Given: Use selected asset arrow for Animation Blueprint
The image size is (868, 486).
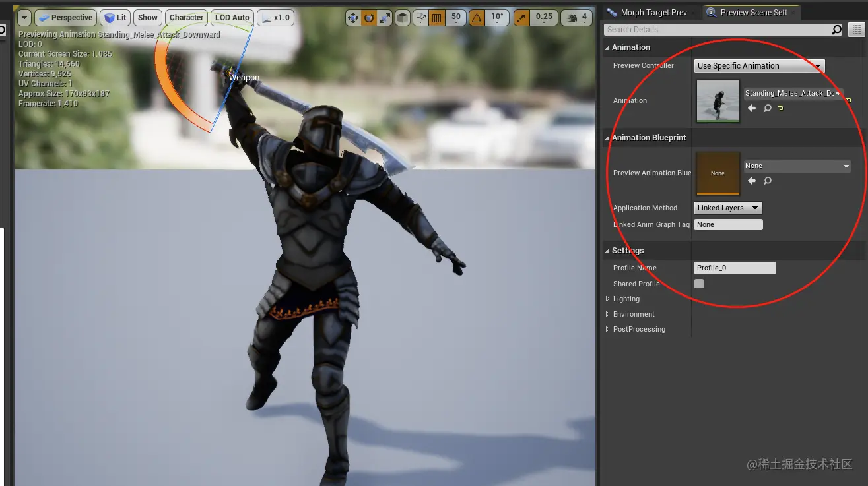Looking at the screenshot, I should coord(752,181).
